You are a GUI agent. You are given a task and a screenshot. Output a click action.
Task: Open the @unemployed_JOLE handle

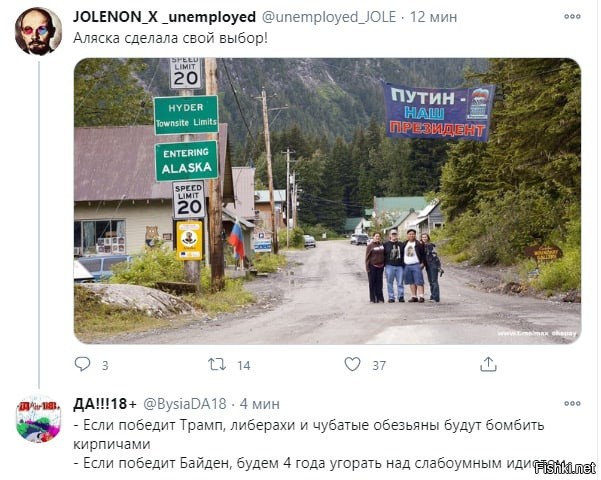pos(328,17)
